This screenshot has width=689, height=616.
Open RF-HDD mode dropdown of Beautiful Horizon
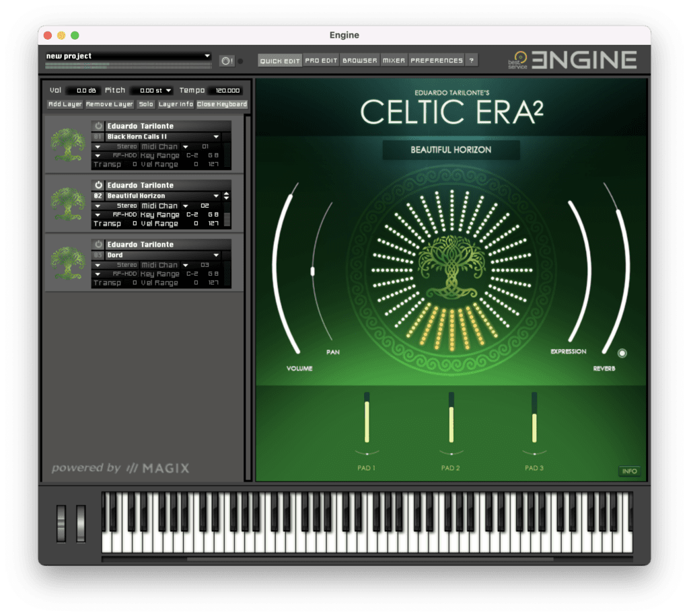[98, 215]
